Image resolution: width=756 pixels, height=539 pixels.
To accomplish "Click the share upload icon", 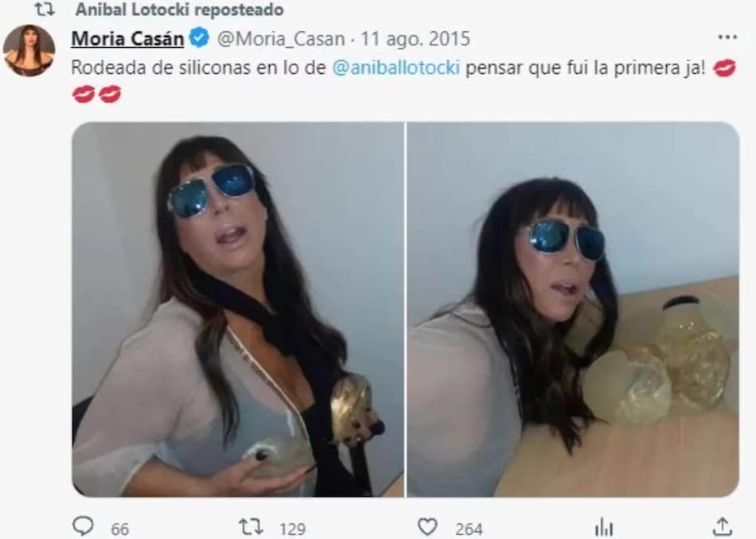I will point(723,526).
